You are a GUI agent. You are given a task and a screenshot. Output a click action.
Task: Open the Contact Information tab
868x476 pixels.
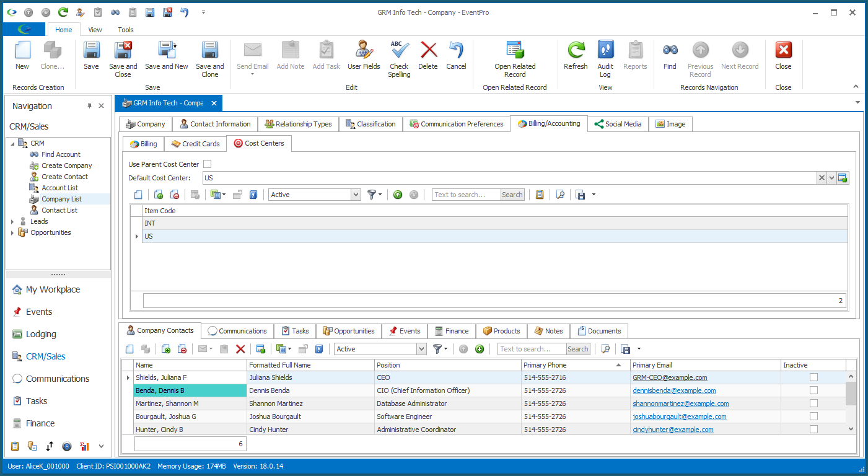(215, 124)
